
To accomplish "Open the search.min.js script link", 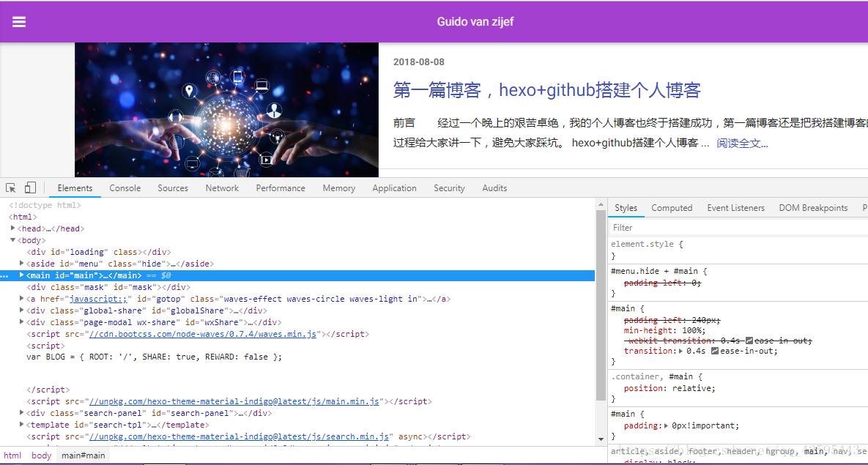I will tap(241, 436).
